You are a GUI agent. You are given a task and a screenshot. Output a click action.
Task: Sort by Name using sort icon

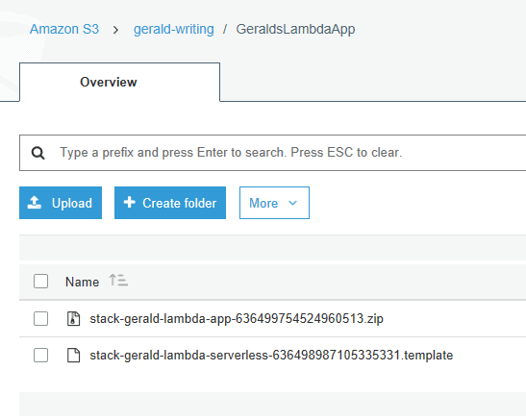pos(118,281)
